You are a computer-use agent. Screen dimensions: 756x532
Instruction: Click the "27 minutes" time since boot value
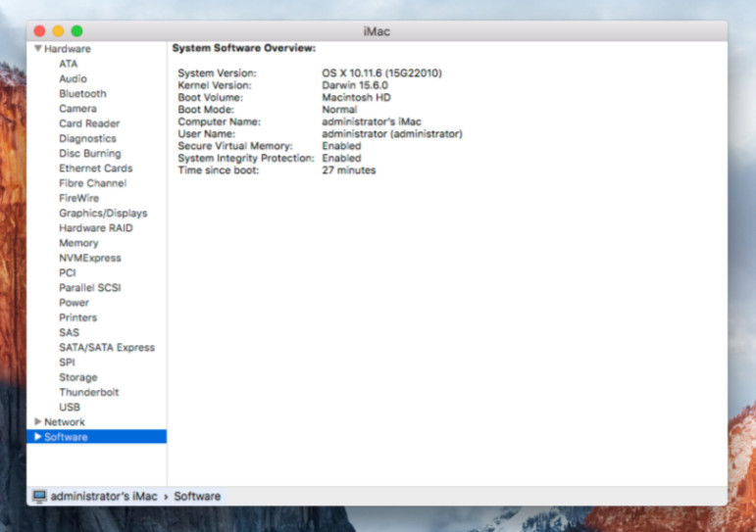[349, 170]
